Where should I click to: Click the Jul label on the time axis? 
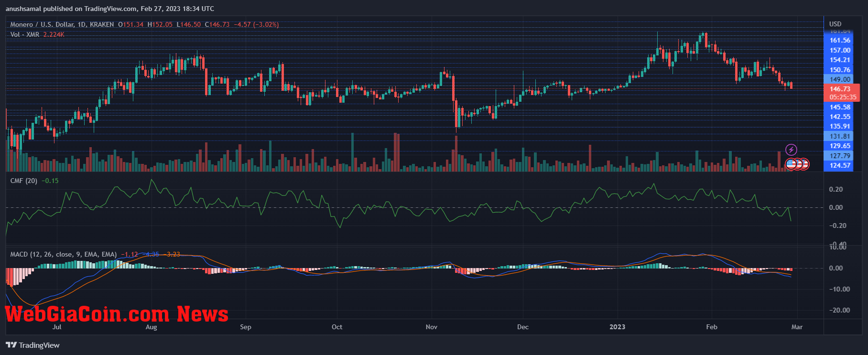tap(57, 327)
